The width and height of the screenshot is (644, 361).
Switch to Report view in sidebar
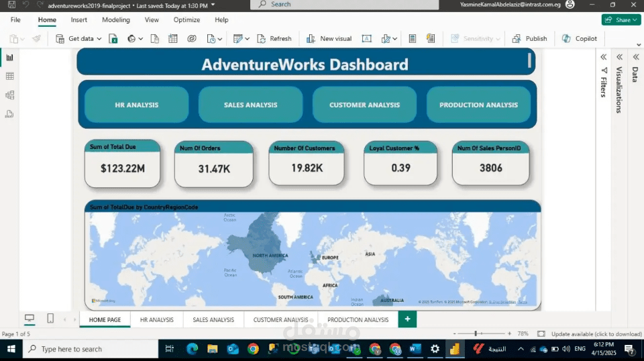(10, 58)
